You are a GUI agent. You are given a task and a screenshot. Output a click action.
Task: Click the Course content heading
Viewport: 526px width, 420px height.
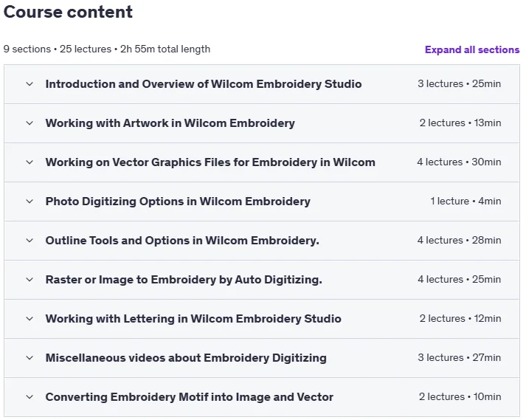[x=68, y=12]
